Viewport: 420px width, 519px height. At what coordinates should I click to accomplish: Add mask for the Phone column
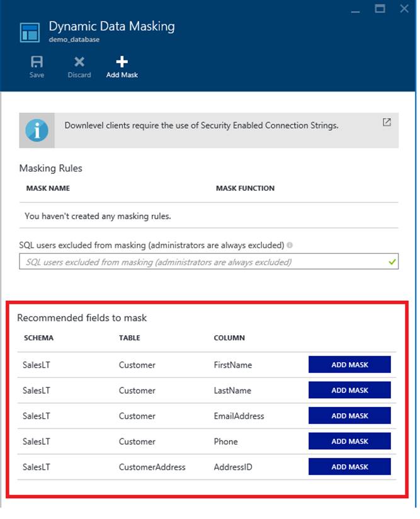click(349, 442)
